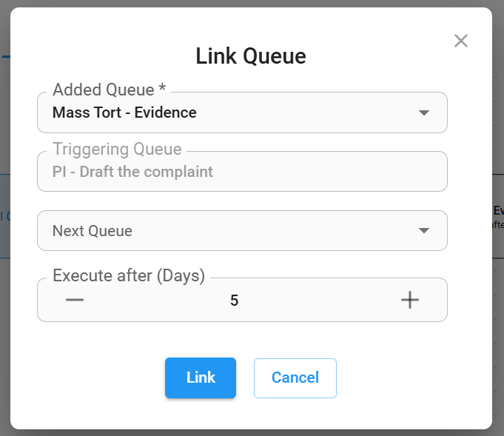Choose a queue in Next Queue field
This screenshot has width=504, height=436.
tap(242, 230)
